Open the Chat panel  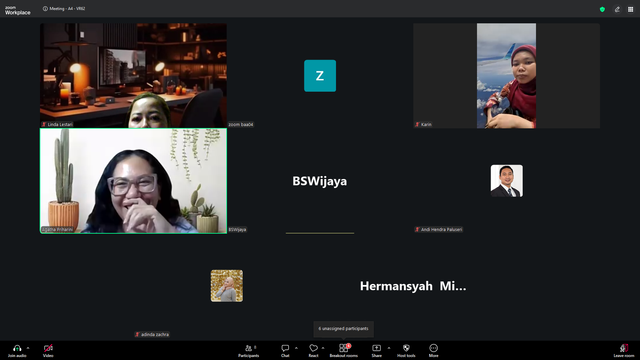click(x=285, y=350)
